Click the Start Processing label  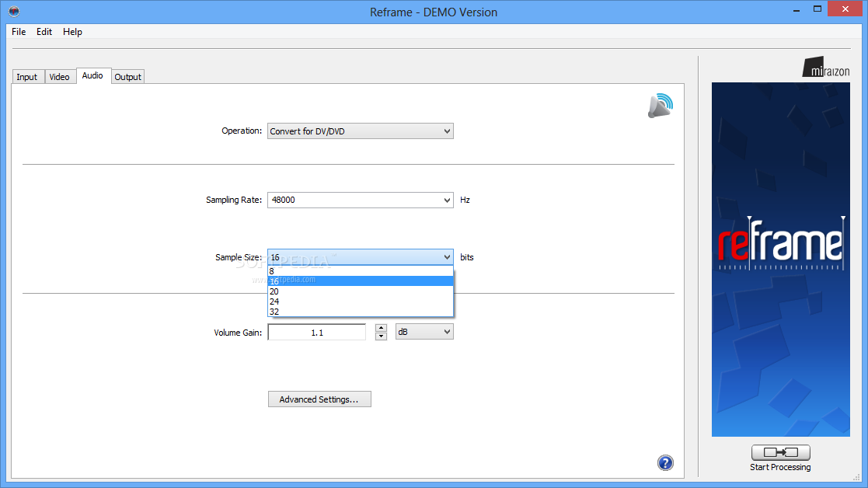(x=780, y=467)
